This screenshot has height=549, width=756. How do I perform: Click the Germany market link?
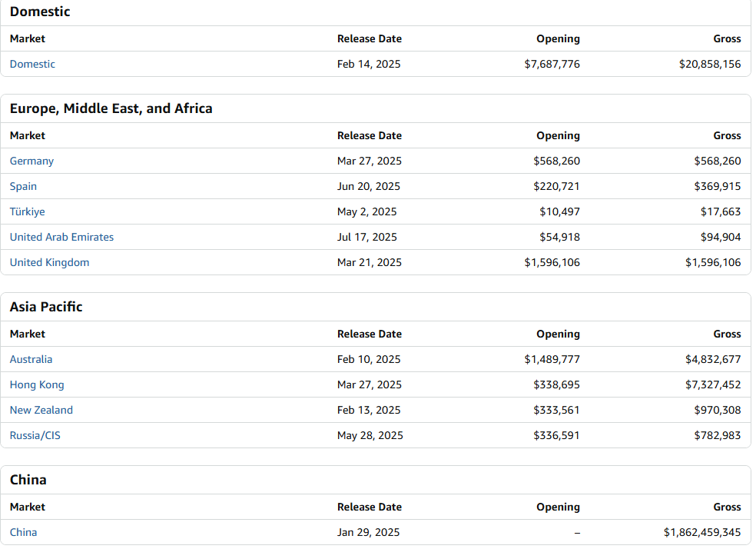point(31,161)
